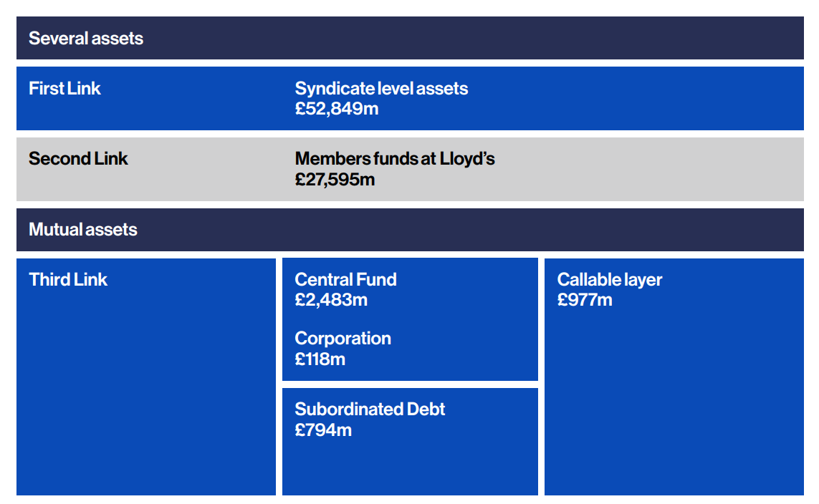819x504 pixels.
Task: Click the Subordinated Debt heading
Action: click(370, 409)
